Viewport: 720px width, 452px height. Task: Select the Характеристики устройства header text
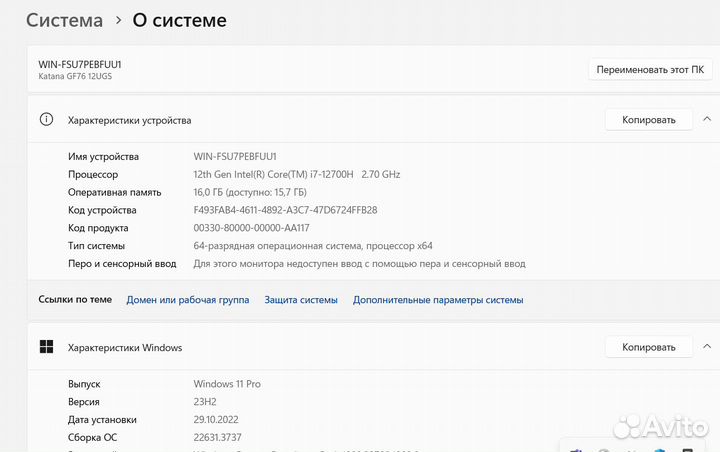(129, 120)
